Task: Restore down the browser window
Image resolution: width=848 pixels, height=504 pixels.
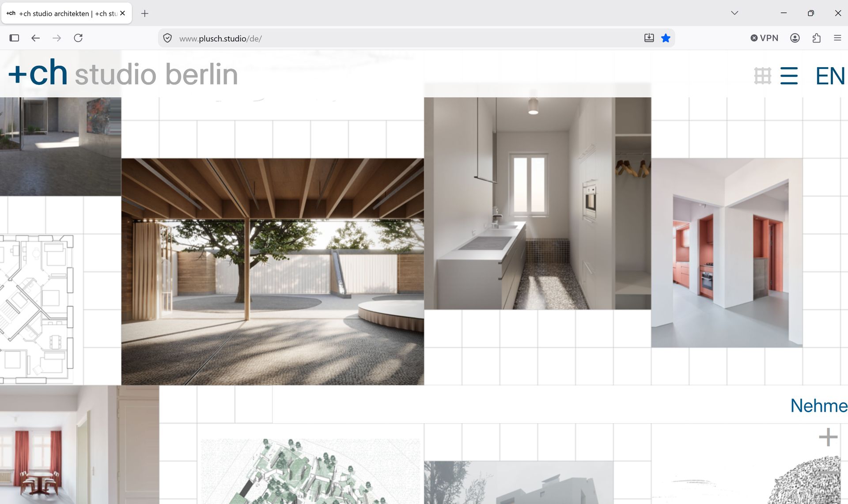Action: click(810, 13)
